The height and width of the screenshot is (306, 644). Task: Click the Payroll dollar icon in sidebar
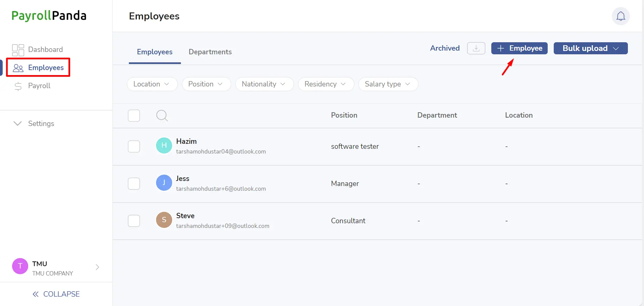coord(18,86)
